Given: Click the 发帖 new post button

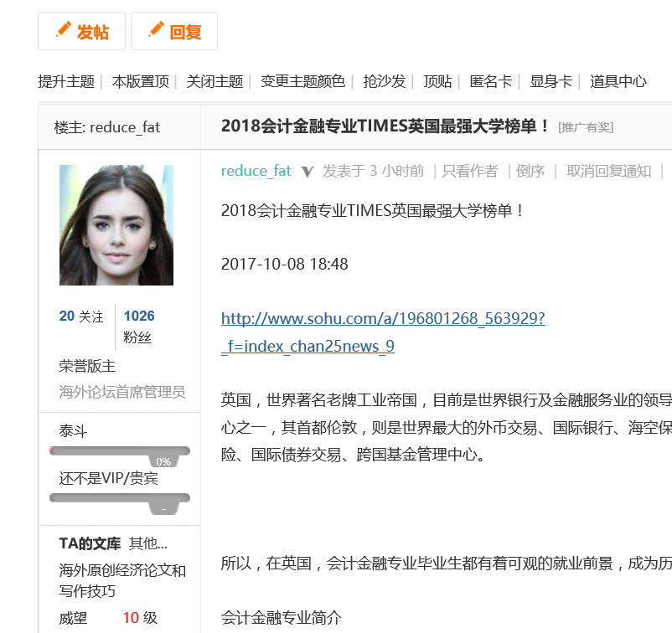Looking at the screenshot, I should click(x=81, y=31).
